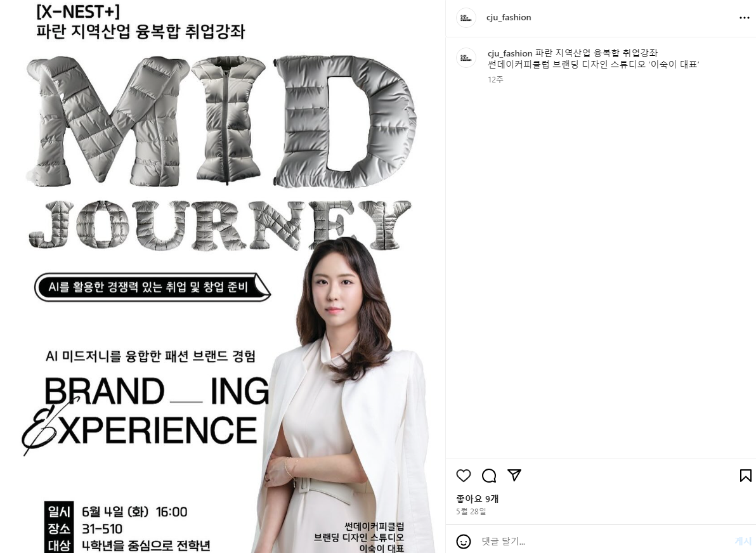Click cju_fashion avatar beside the caption

tap(466, 58)
